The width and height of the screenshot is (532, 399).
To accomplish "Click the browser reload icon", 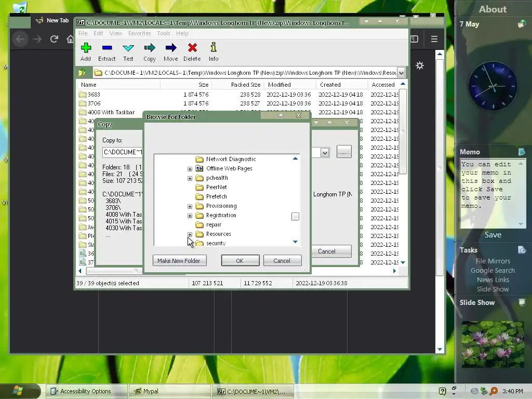I will [54, 39].
